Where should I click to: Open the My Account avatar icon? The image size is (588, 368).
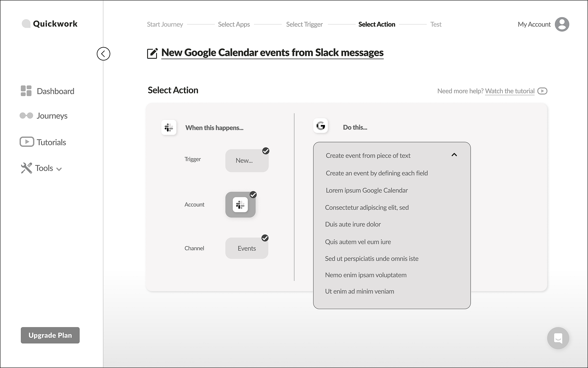(562, 24)
